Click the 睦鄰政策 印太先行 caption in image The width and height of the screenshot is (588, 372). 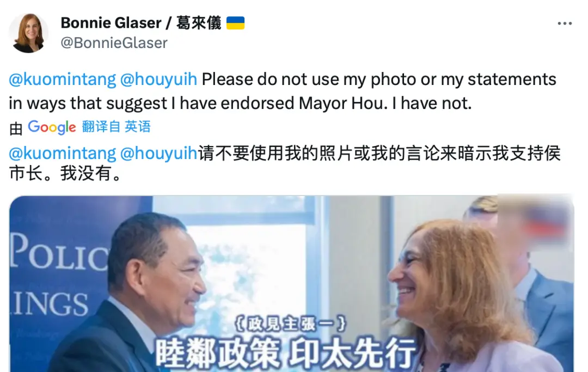(286, 353)
